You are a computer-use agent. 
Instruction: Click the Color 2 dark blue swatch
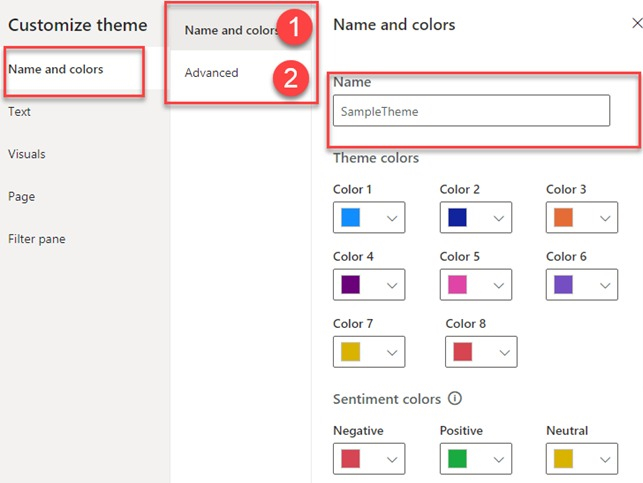(x=457, y=217)
